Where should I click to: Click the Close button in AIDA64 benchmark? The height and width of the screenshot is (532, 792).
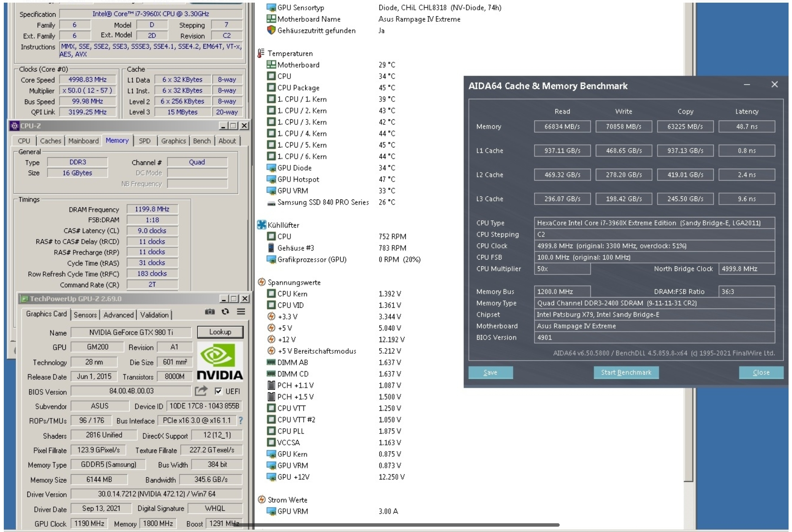(x=761, y=372)
